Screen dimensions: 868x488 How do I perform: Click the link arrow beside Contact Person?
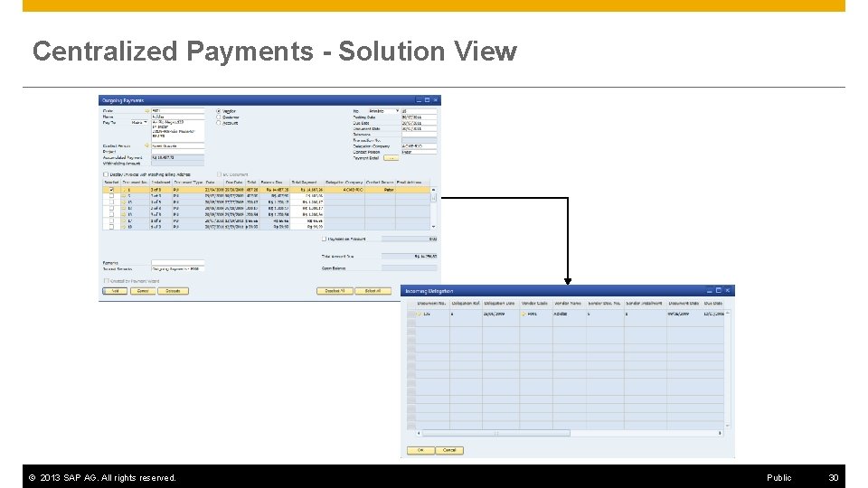pos(147,146)
